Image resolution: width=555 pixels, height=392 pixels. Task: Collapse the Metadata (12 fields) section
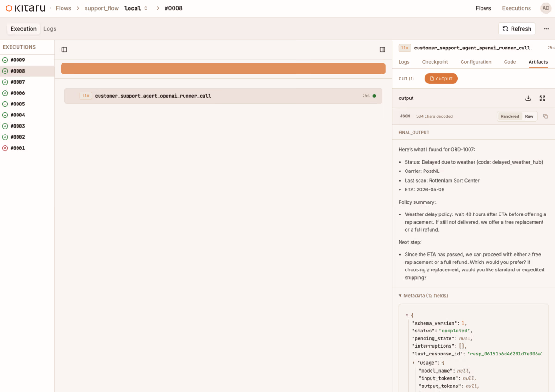tap(423, 295)
